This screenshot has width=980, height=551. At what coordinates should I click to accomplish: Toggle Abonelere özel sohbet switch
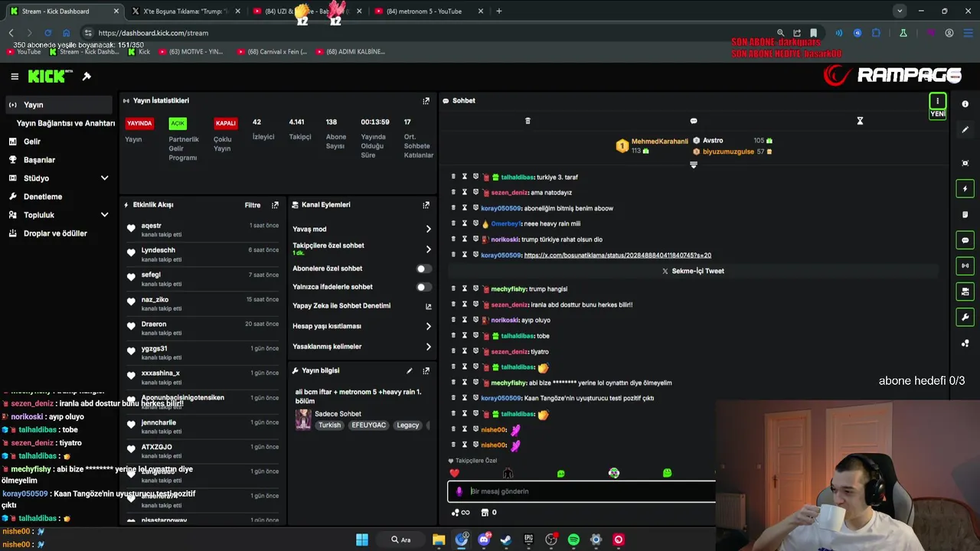423,269
